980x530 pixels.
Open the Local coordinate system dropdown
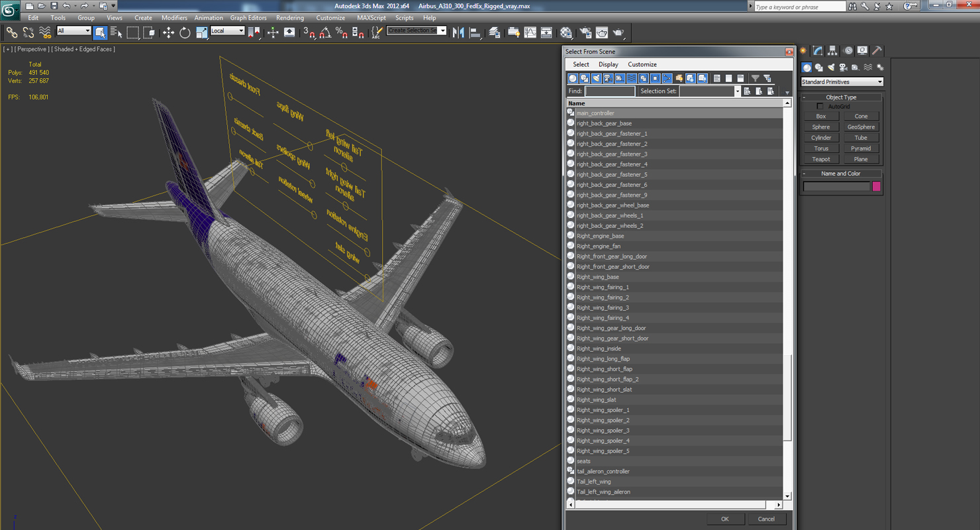[228, 30]
